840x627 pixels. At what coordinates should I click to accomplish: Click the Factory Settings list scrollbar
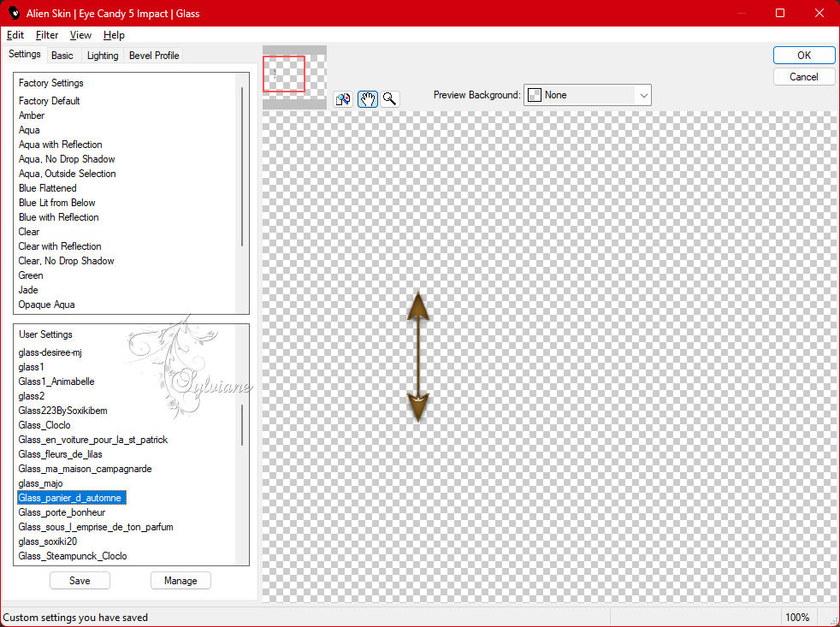(242, 167)
